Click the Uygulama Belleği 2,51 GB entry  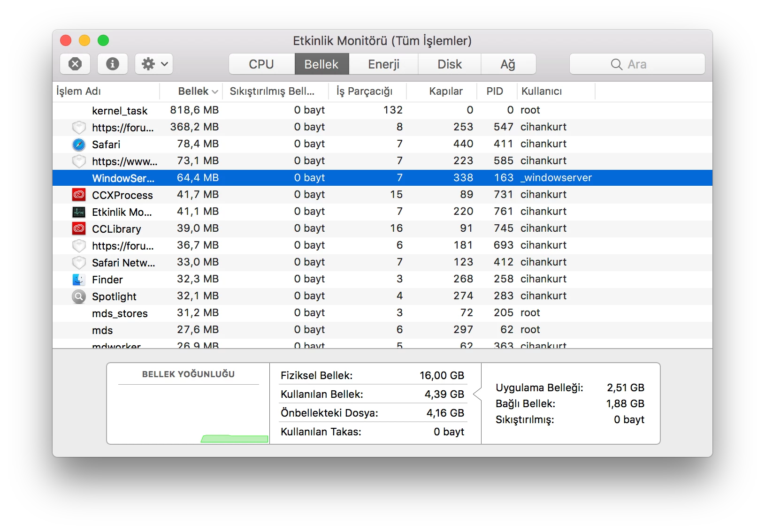coord(570,388)
